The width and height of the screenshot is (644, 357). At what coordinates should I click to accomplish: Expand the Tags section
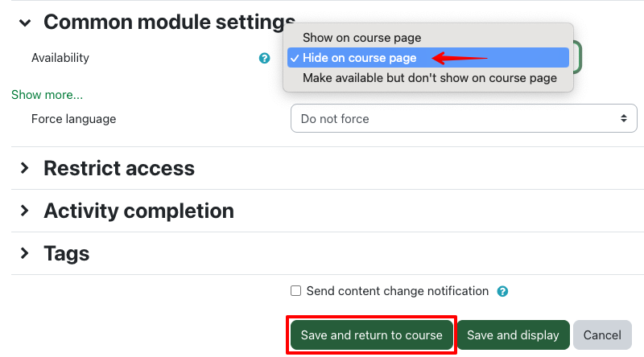coord(25,254)
